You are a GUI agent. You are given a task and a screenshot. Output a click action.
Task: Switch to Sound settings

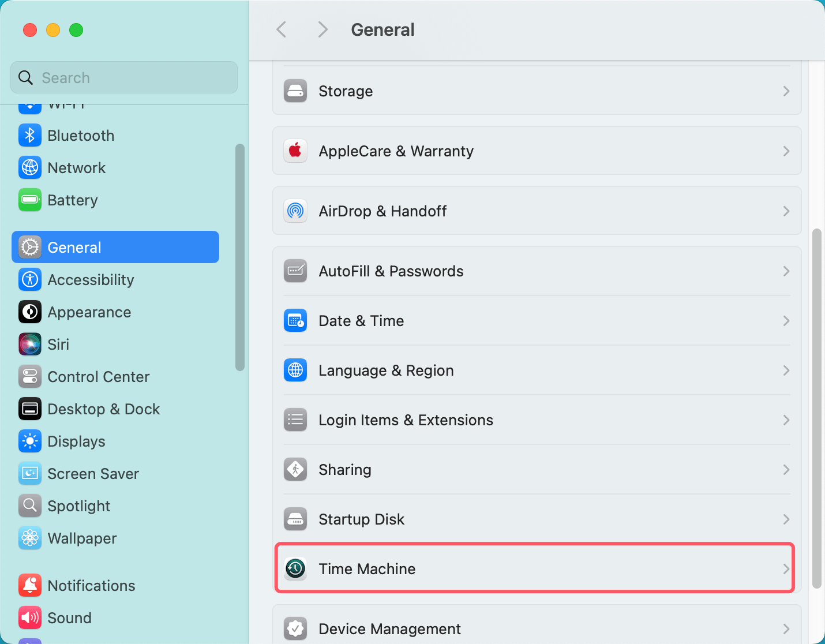click(69, 617)
